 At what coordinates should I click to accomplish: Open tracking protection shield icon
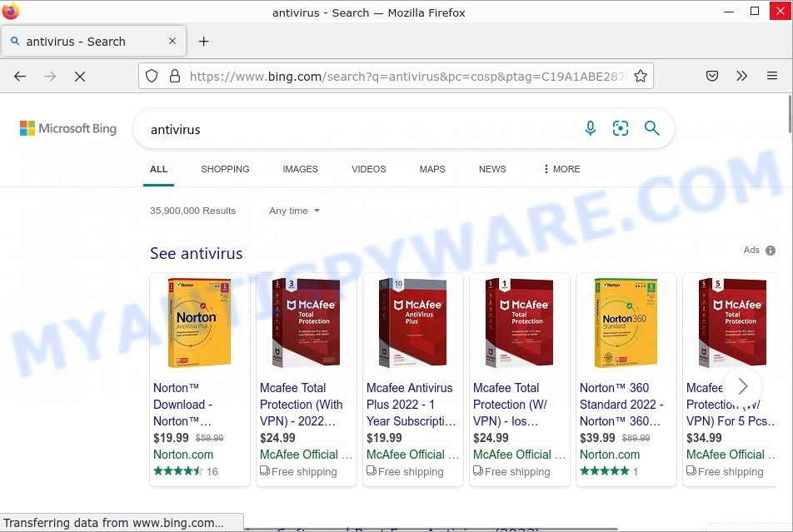tap(152, 77)
